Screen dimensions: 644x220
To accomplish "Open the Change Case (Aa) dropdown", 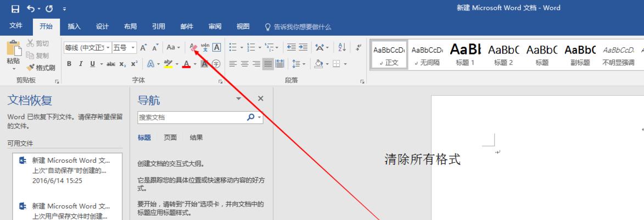I will [x=173, y=48].
